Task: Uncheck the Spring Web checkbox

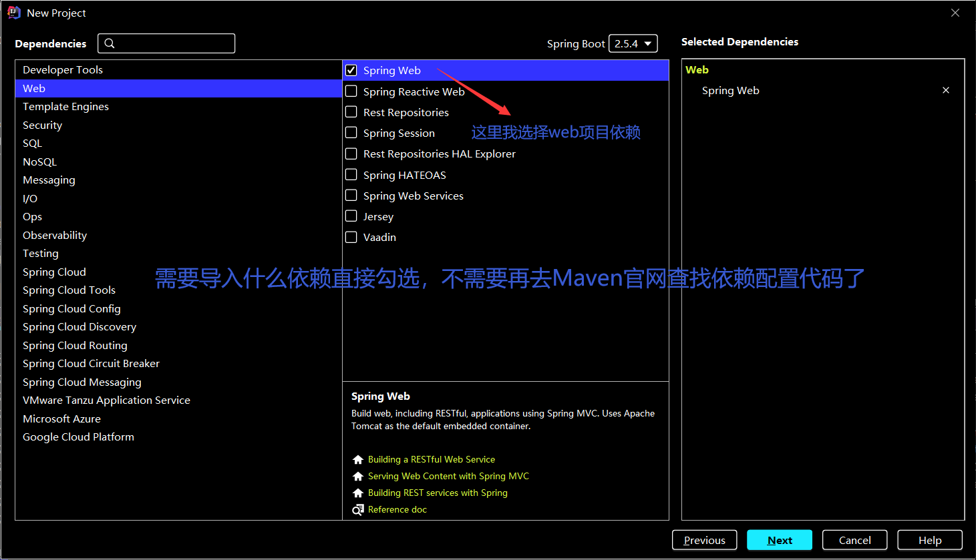Action: click(x=351, y=70)
